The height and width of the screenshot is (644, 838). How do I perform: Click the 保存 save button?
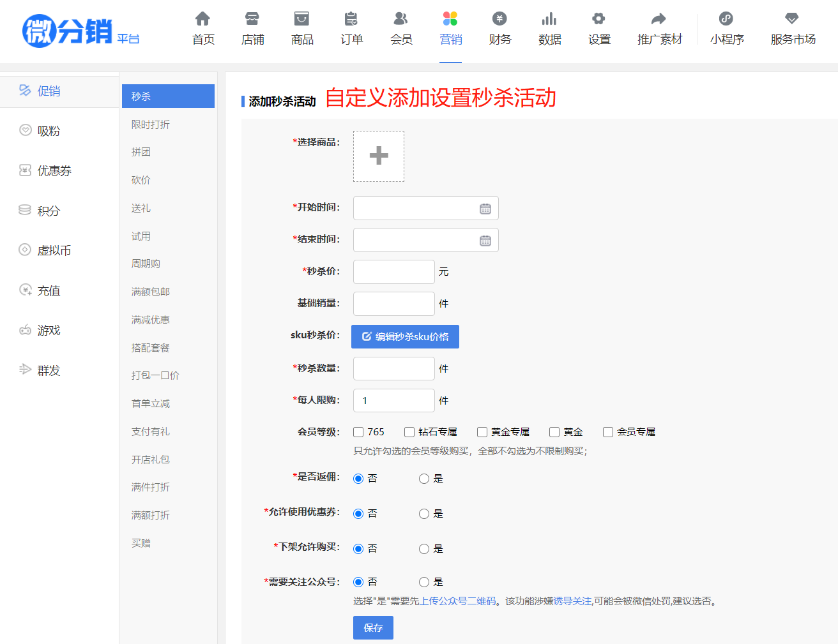click(373, 627)
